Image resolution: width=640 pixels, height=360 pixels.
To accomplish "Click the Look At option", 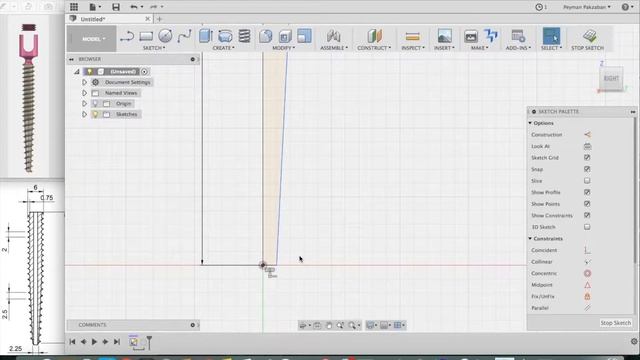I will point(587,146).
